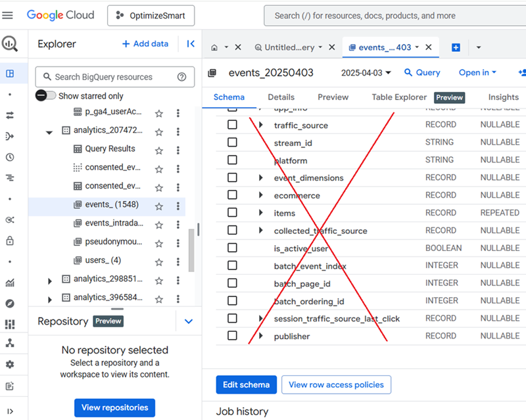Check the checkbox for the traffic_source field
This screenshot has height=420, width=526.
(231, 125)
